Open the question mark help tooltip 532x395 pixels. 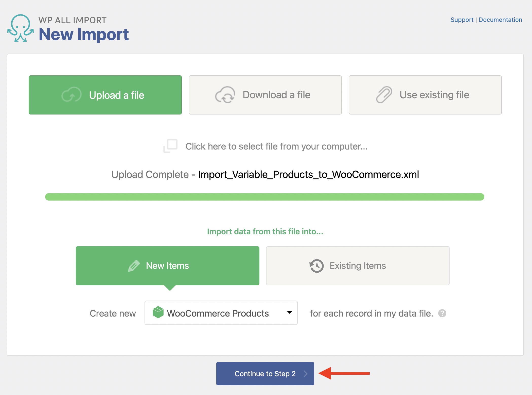[x=442, y=314]
